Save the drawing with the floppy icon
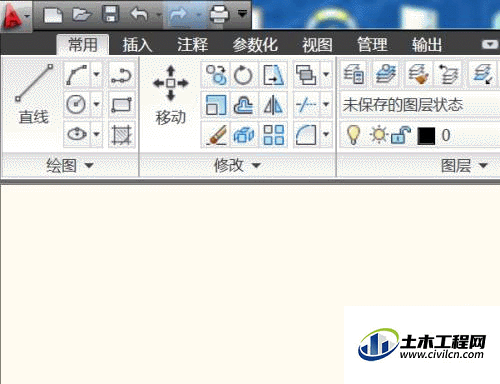 (x=111, y=15)
